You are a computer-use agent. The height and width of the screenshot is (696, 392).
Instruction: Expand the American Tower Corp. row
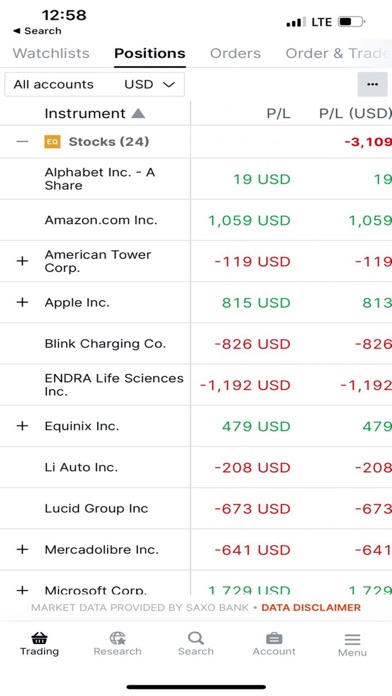pos(22,261)
